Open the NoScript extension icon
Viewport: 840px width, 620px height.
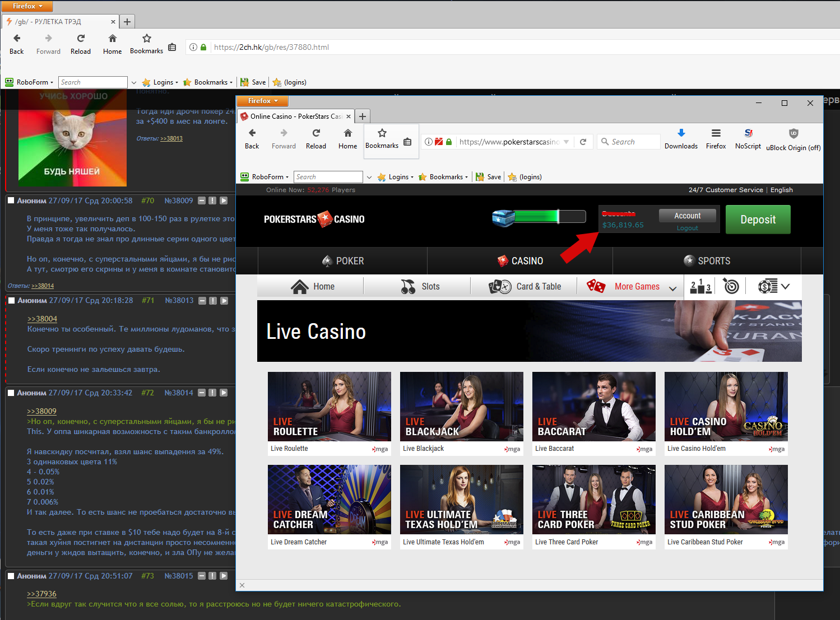(748, 133)
